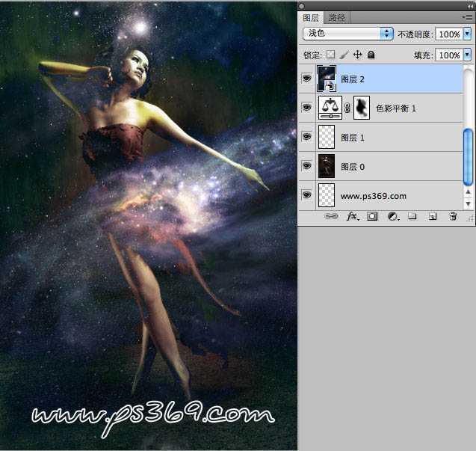The width and height of the screenshot is (476, 451).
Task: Hide 色彩平衡 1 adjustment layer
Action: [x=306, y=107]
